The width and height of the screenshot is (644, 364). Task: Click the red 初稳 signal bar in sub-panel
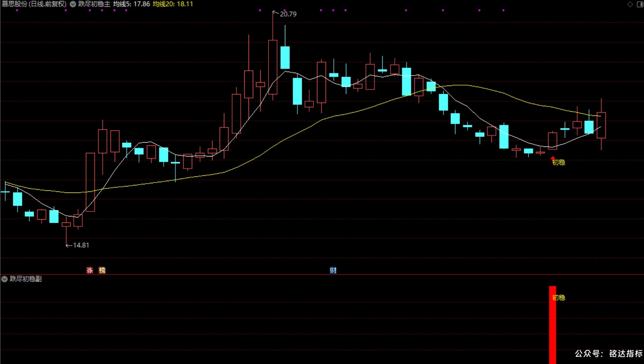tap(552, 325)
